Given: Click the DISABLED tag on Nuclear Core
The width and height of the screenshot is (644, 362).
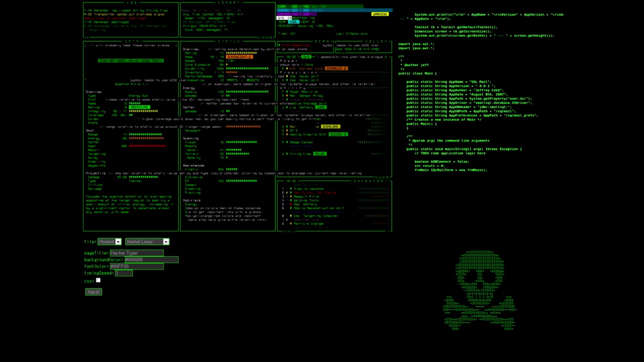Looking at the screenshot, I should coord(336,68).
